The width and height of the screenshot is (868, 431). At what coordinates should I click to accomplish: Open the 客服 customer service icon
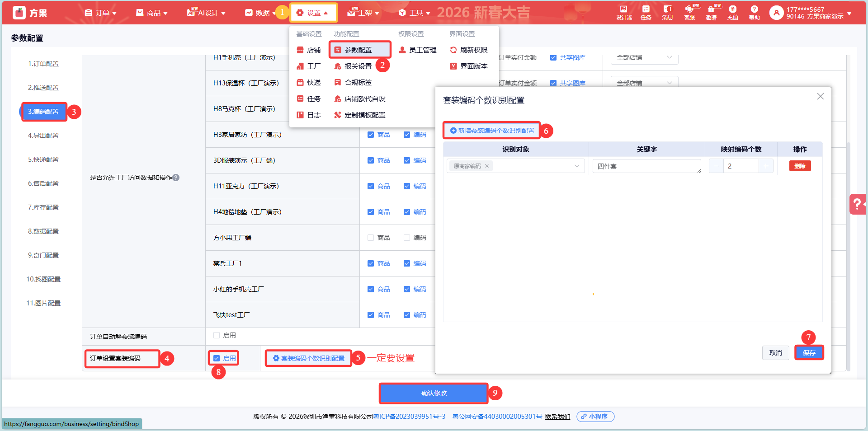689,12
